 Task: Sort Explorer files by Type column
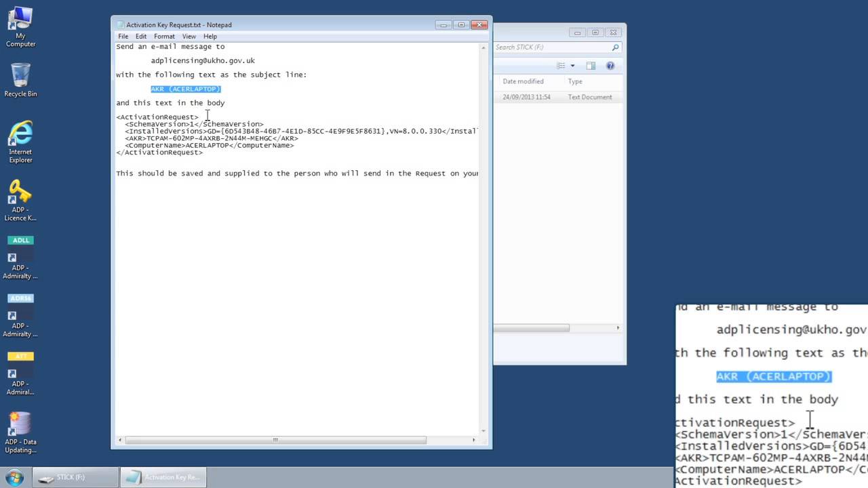575,81
